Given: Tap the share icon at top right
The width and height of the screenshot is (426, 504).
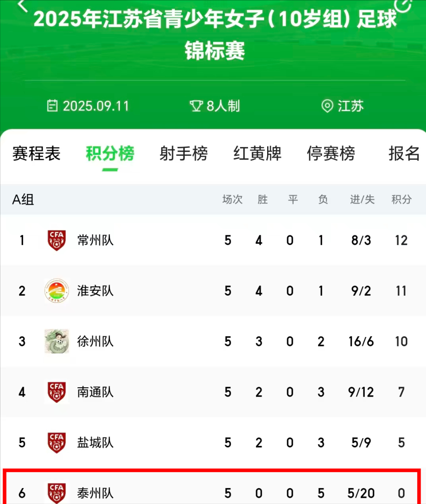Looking at the screenshot, I should [403, 4].
